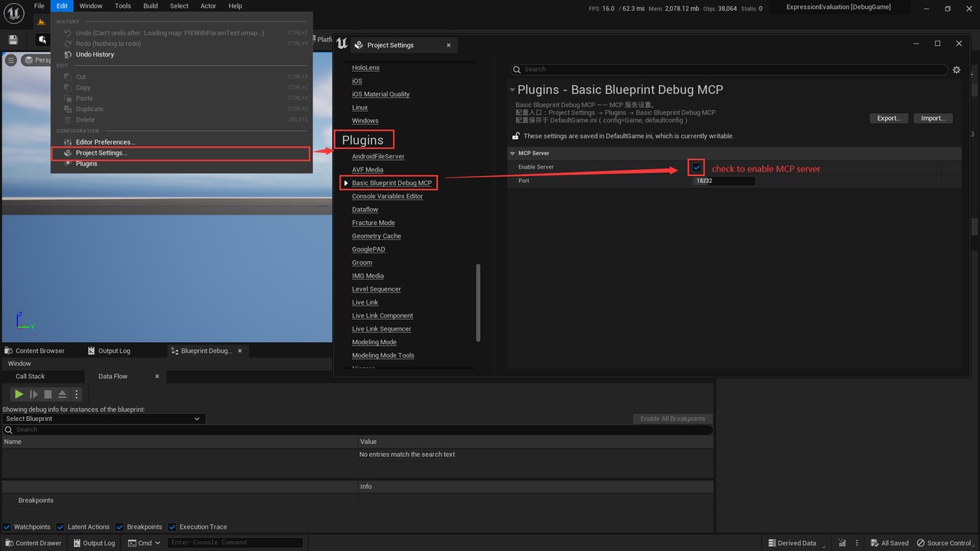Viewport: 980px width, 551px height.
Task: Open the Tools menu
Action: 122,6
